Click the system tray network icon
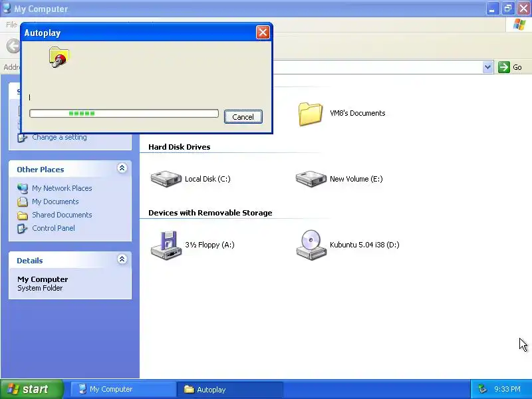This screenshot has width=532, height=399. coord(482,389)
